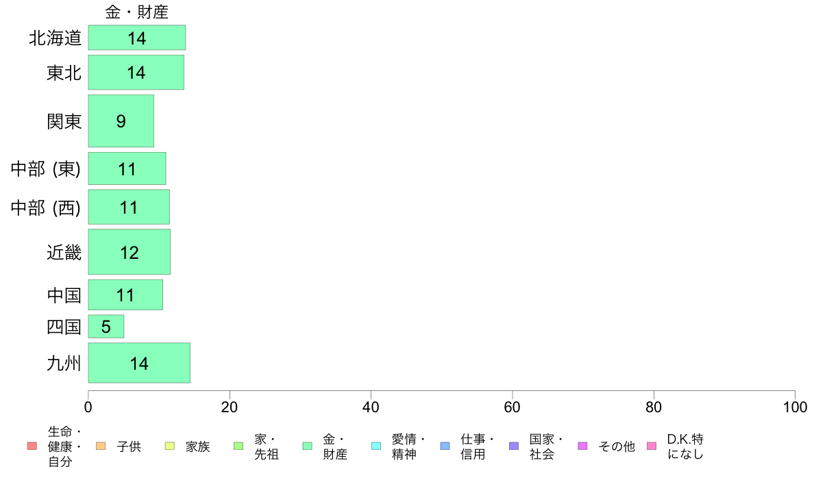This screenshot has height=504, width=814.
Task: Select the 近畿 bar showing 12
Action: pyautogui.click(x=129, y=252)
